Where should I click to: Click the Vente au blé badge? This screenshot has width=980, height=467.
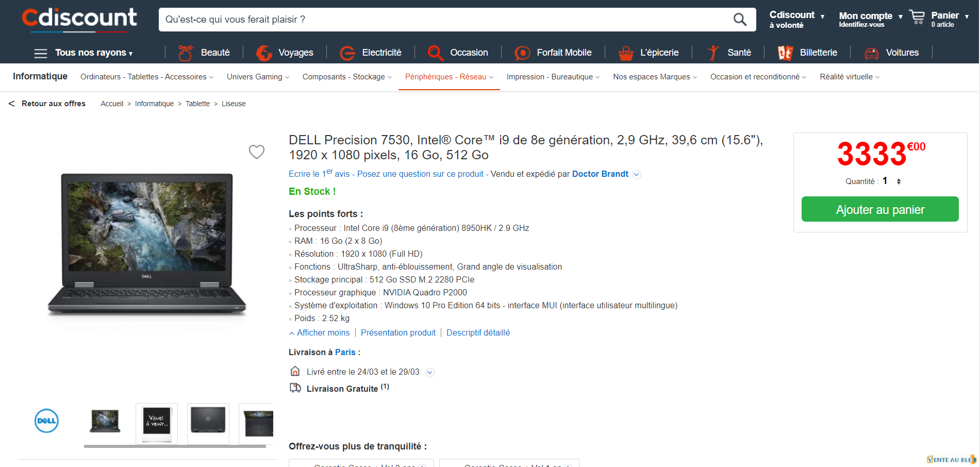pos(951,459)
